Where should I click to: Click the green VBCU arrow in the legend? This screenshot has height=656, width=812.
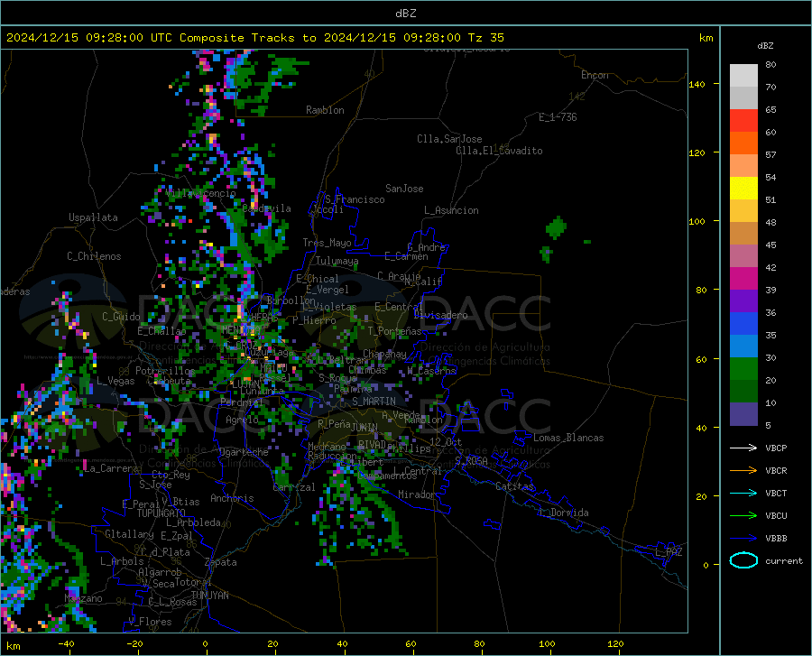743,516
